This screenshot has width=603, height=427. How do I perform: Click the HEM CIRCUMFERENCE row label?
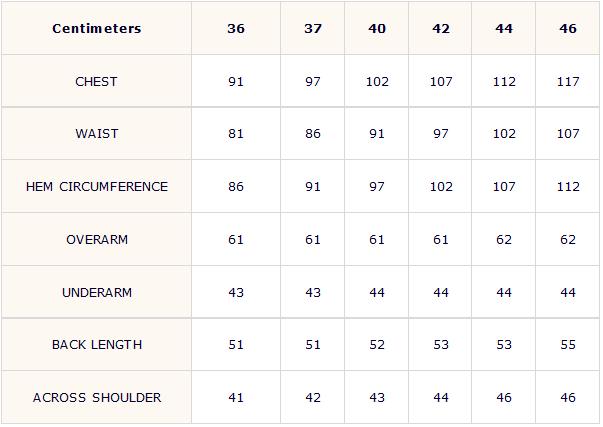click(97, 187)
